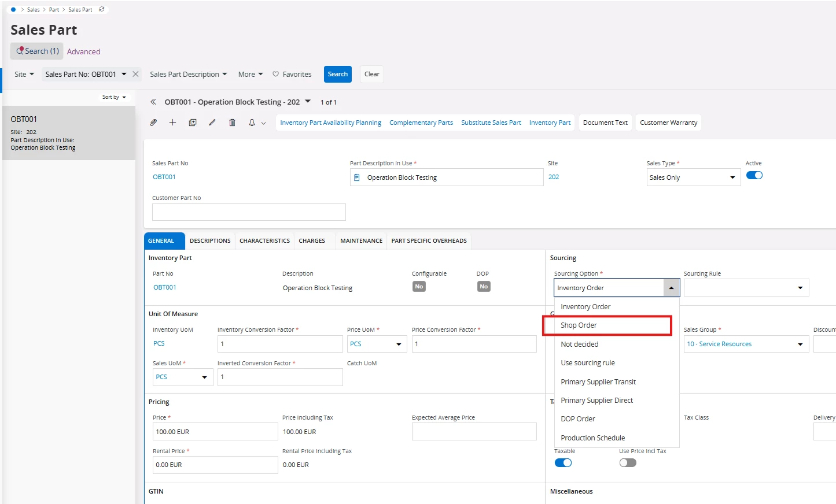Click the Customer Part No field
Screen dimensions: 836x504
point(249,212)
